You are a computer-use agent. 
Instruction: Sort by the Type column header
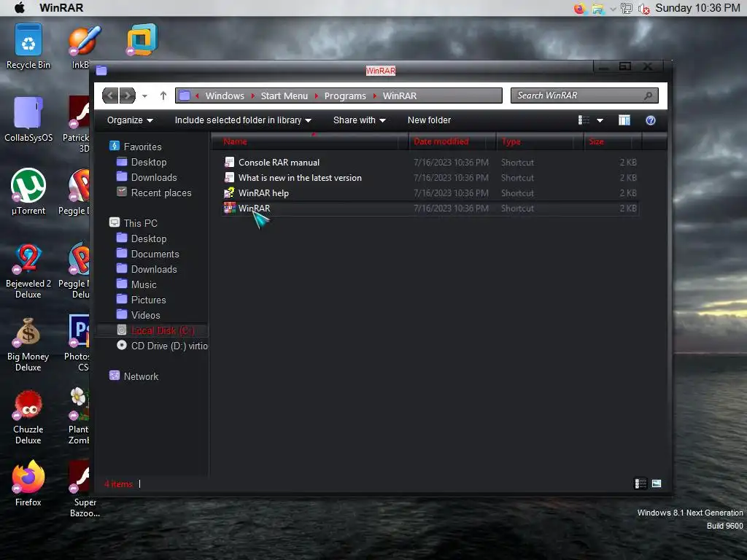(x=541, y=141)
